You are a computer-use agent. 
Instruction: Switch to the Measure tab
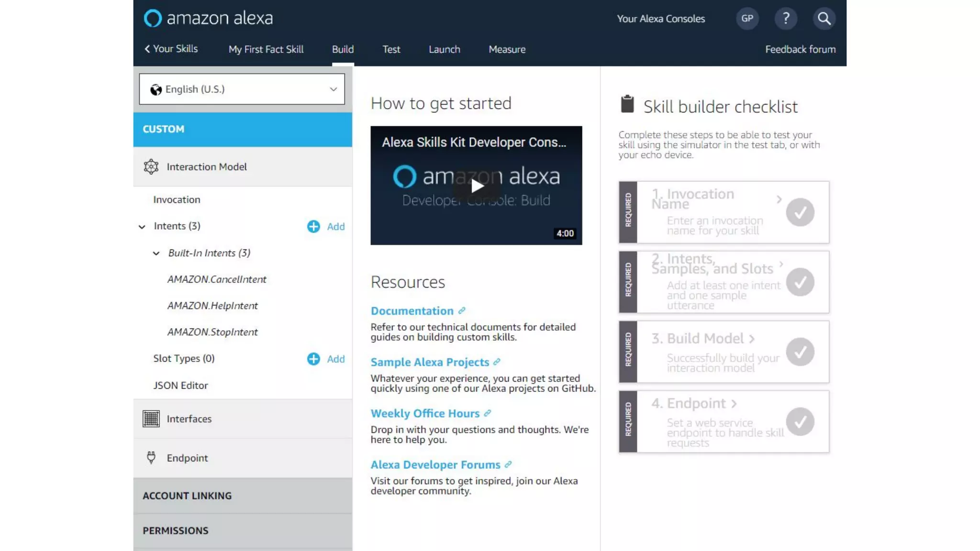point(507,49)
